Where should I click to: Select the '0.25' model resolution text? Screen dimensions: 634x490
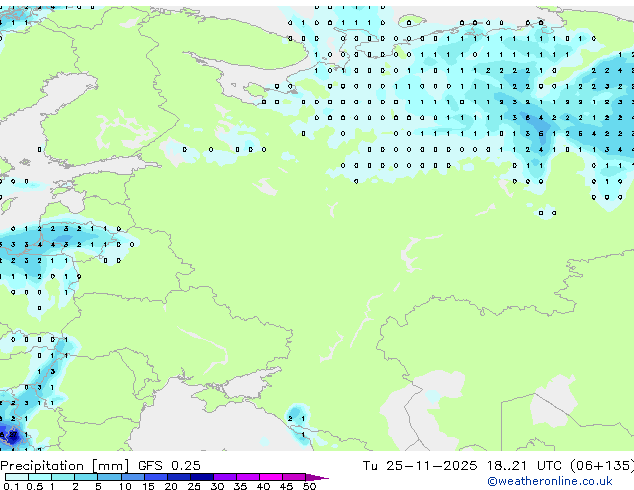point(186,466)
